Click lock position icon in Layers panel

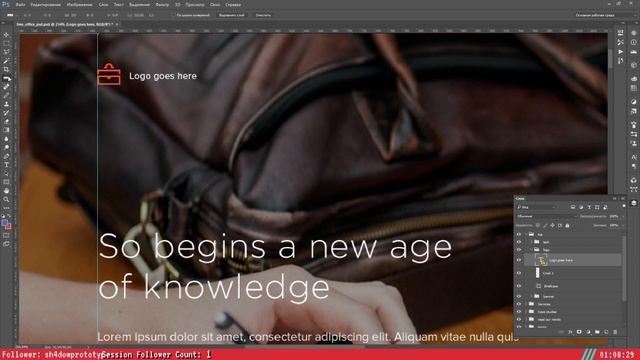tap(552, 225)
